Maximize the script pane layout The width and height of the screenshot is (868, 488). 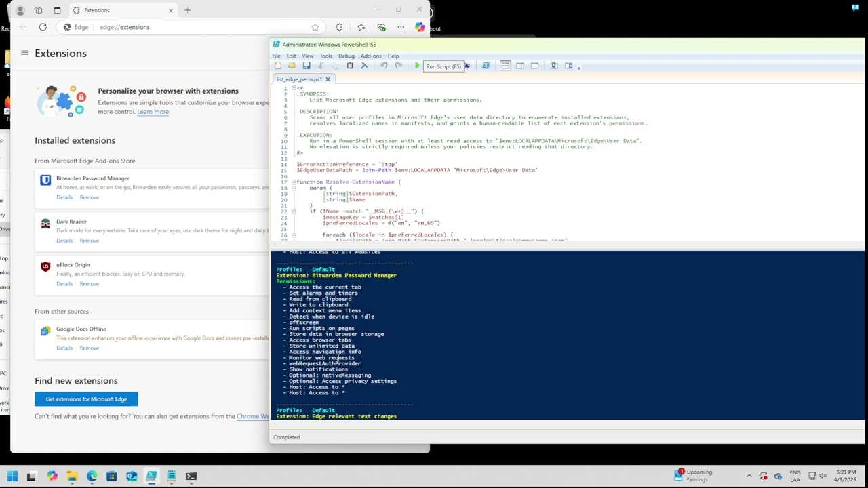[535, 66]
